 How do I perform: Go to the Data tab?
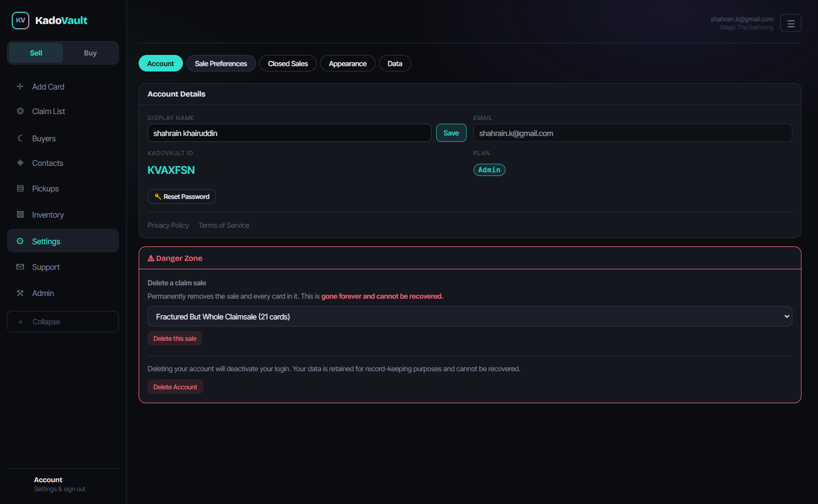pos(395,63)
